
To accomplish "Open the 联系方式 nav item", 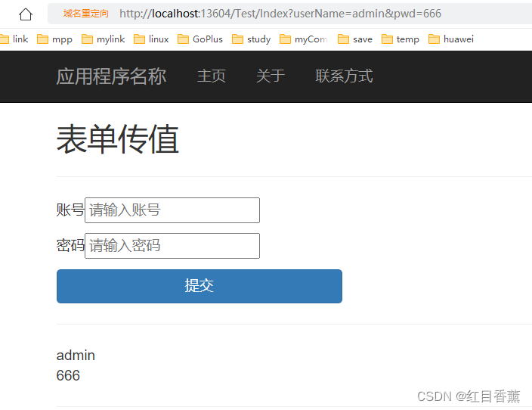I will pos(344,76).
